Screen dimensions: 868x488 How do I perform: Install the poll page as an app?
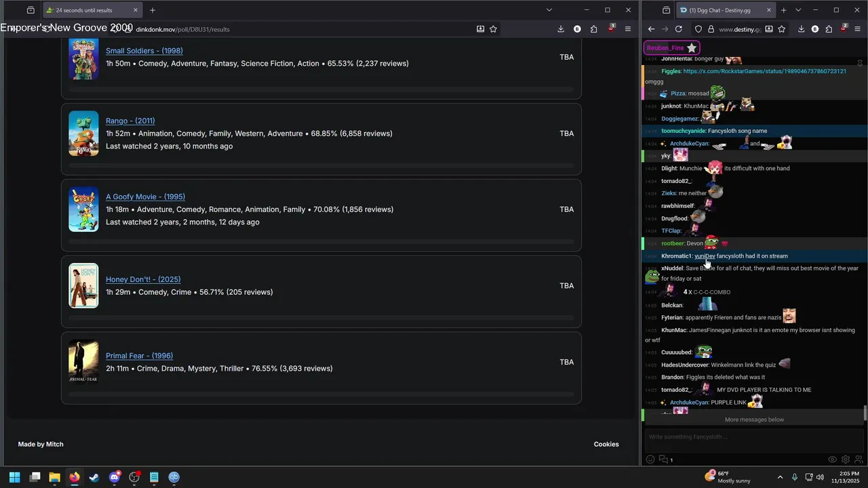click(480, 29)
